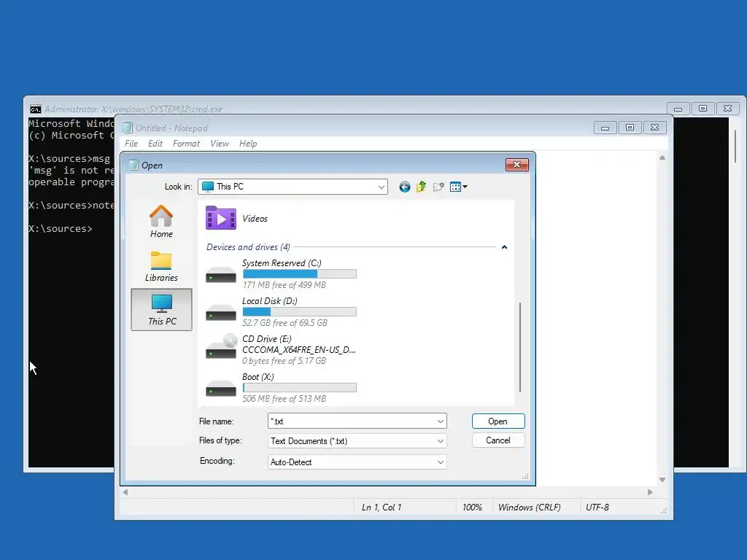Minimize the Administrator cmd window
This screenshot has height=560, width=747.
click(x=678, y=109)
